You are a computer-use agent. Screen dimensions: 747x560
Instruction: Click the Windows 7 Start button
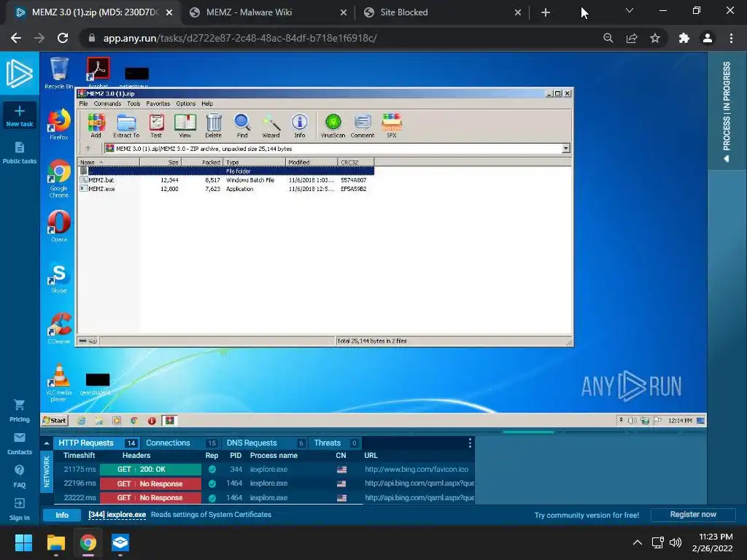(55, 421)
